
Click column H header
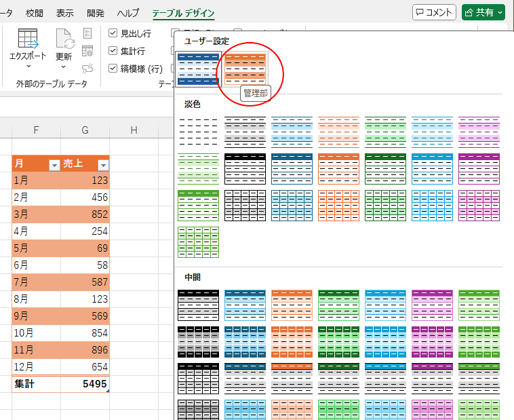pyautogui.click(x=134, y=130)
